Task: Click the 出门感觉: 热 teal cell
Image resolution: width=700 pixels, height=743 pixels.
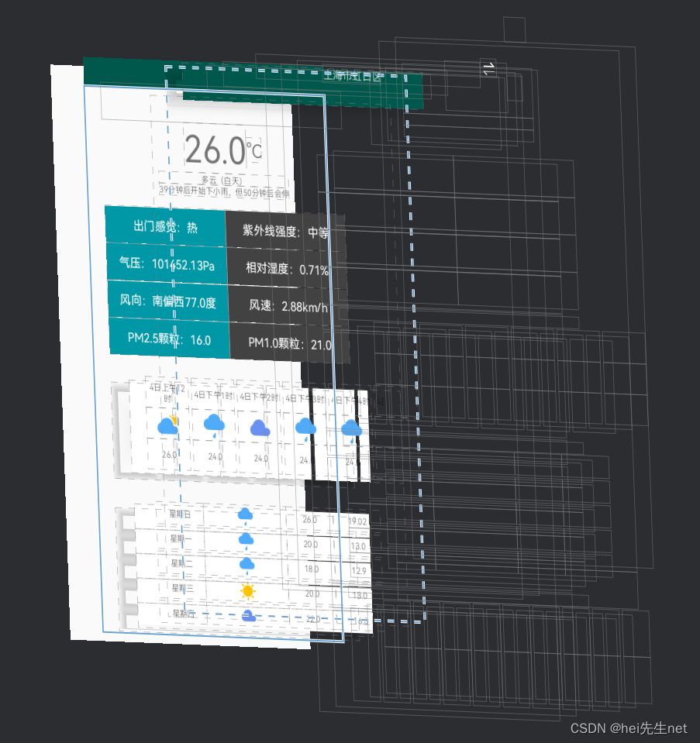Action: click(x=165, y=226)
